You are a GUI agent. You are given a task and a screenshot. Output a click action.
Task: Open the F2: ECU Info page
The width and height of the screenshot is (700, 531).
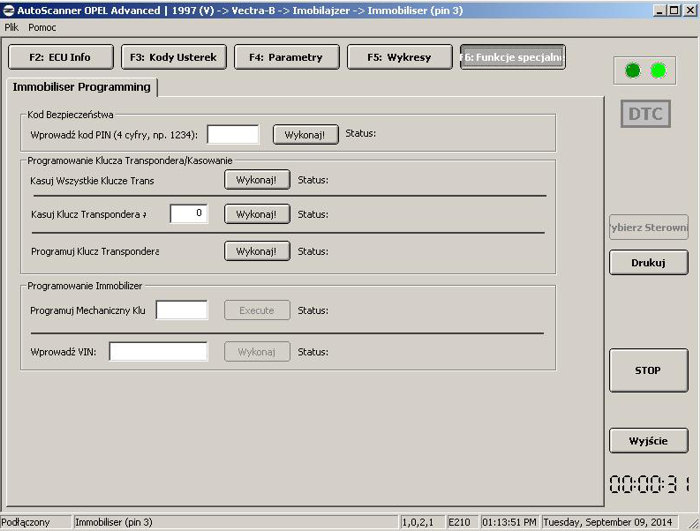61,57
